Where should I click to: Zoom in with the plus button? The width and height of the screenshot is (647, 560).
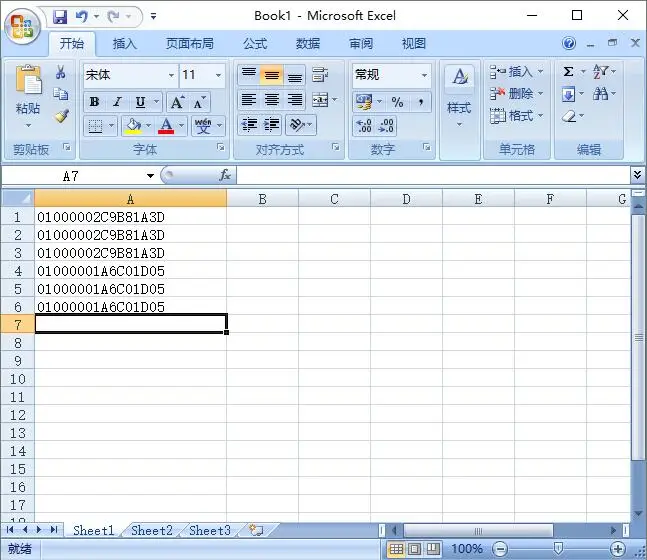pyautogui.click(x=617, y=549)
